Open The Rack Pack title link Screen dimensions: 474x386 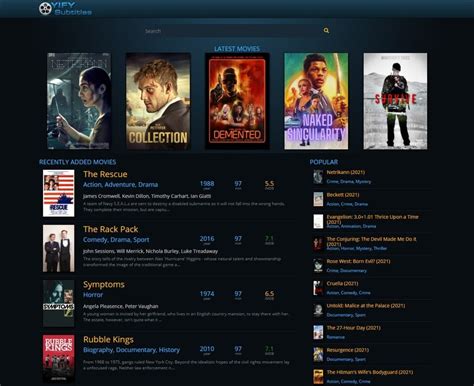[110, 229]
